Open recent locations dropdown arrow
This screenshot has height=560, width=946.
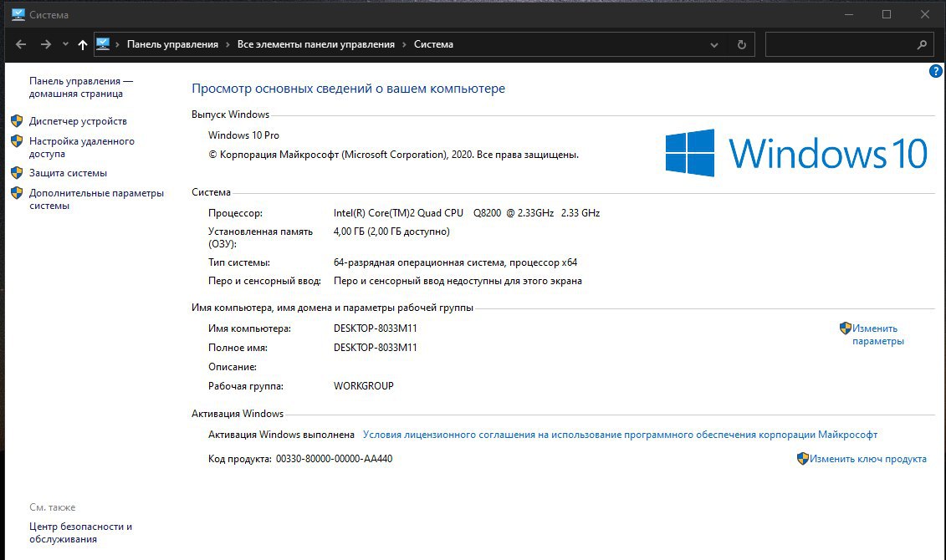(65, 44)
